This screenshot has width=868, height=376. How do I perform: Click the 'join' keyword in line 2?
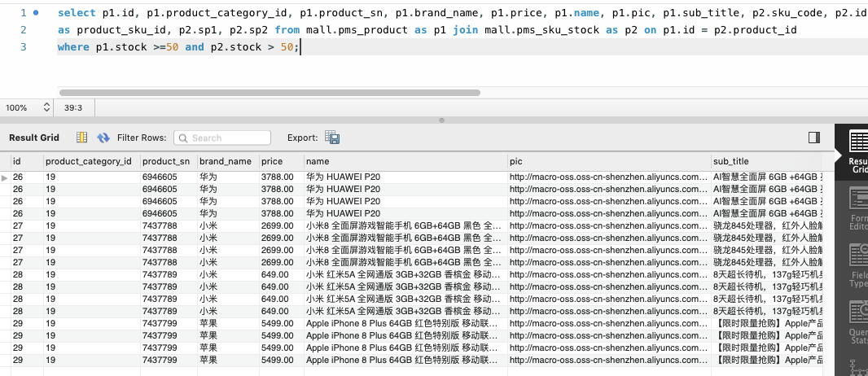pyautogui.click(x=465, y=30)
